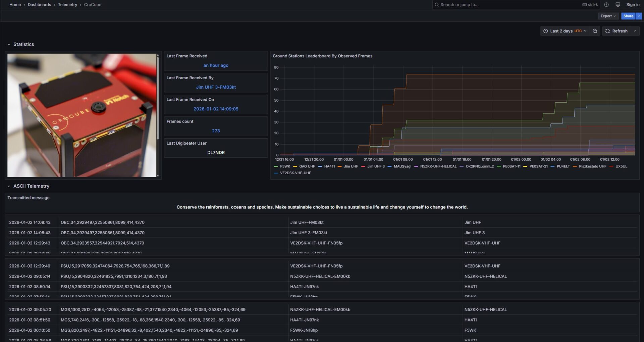The height and width of the screenshot is (342, 644).
Task: Click the clock icon in time picker
Action: [x=545, y=31]
